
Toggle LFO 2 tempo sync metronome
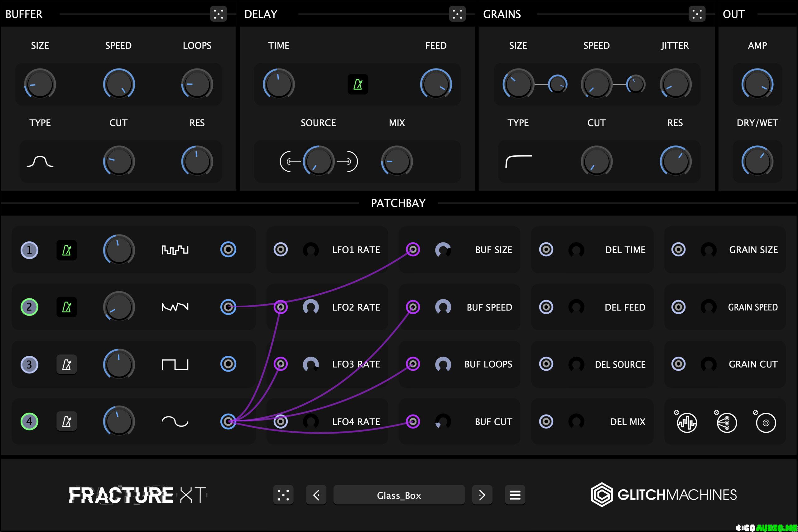pyautogui.click(x=67, y=307)
